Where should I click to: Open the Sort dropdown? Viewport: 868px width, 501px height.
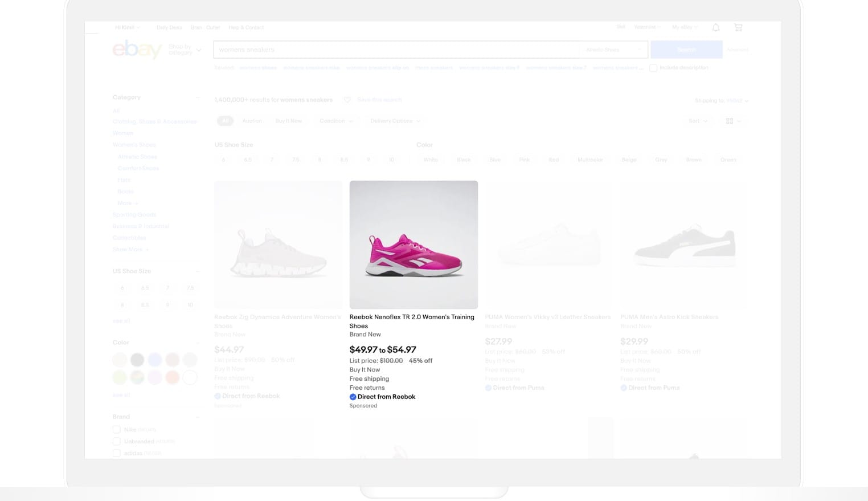[698, 121]
